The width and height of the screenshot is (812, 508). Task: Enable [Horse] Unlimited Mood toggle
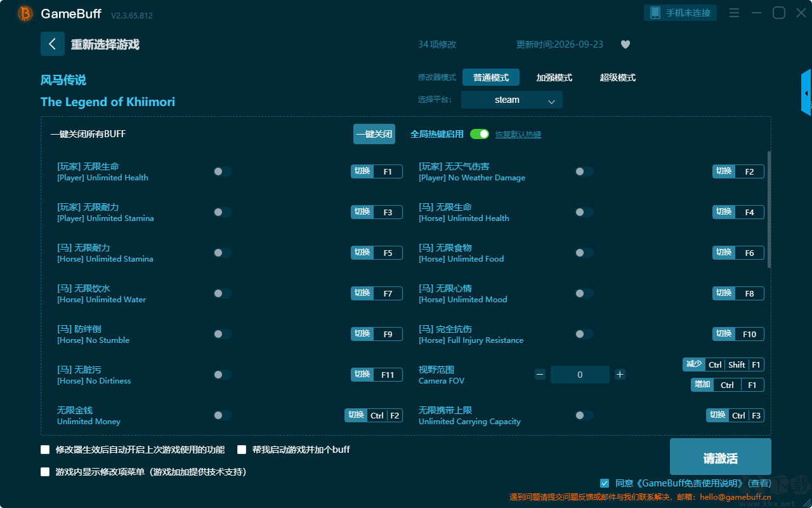tap(584, 293)
